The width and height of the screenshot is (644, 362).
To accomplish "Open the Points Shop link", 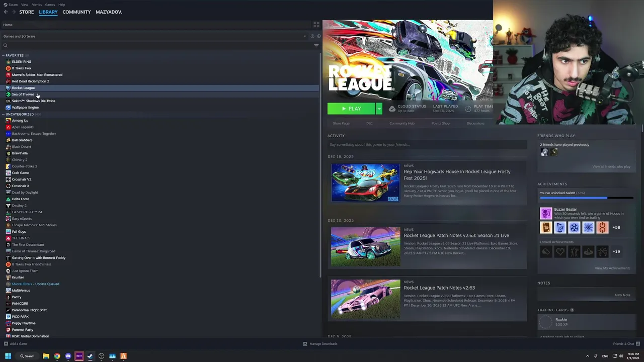I will tap(440, 123).
